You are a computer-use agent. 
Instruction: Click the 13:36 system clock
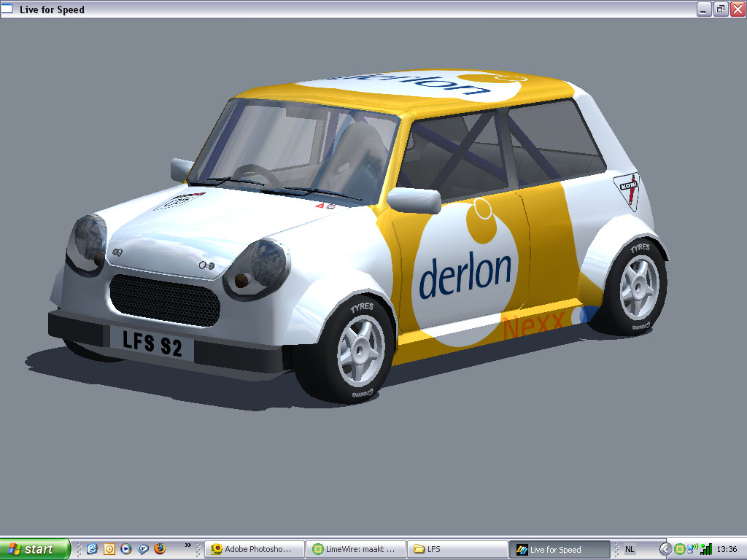pyautogui.click(x=727, y=549)
